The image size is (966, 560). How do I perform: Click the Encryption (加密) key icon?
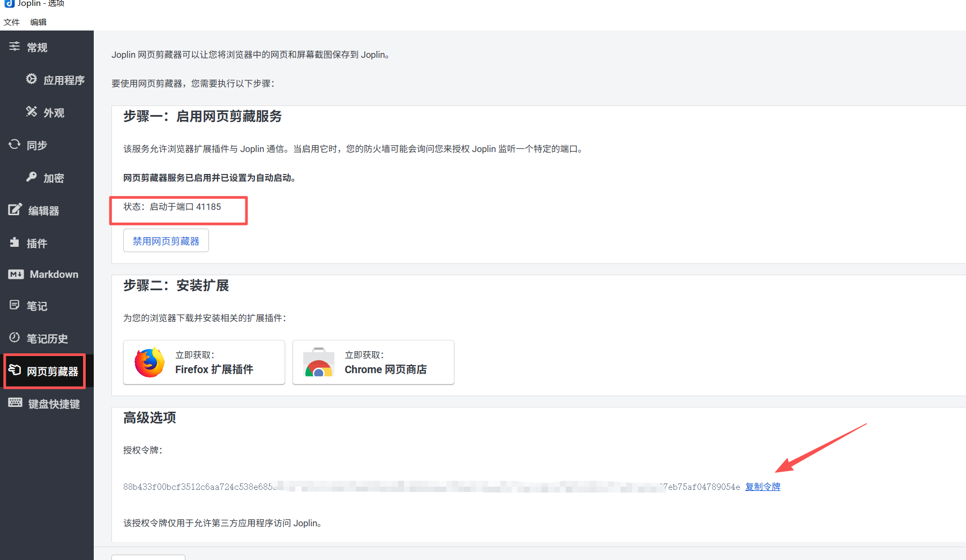coord(32,177)
